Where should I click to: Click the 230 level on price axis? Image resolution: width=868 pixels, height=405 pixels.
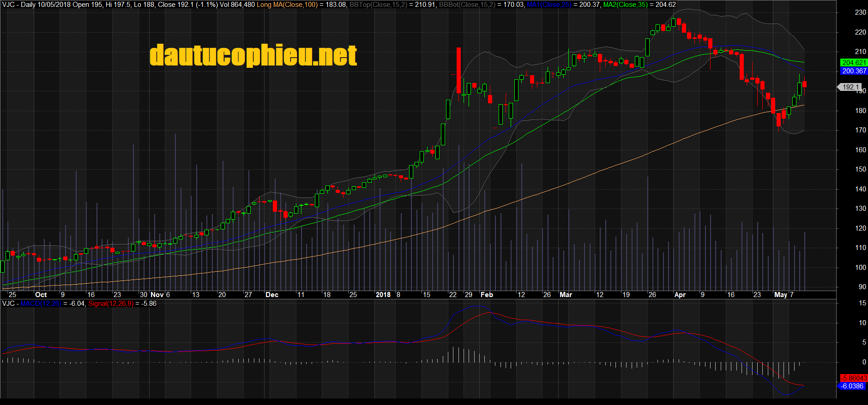860,12
